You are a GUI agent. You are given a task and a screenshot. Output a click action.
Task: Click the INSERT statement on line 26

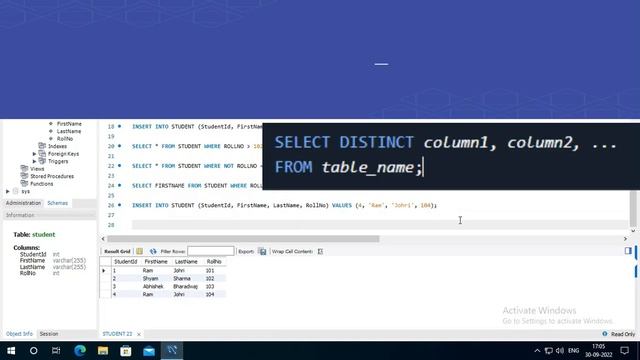click(x=284, y=205)
